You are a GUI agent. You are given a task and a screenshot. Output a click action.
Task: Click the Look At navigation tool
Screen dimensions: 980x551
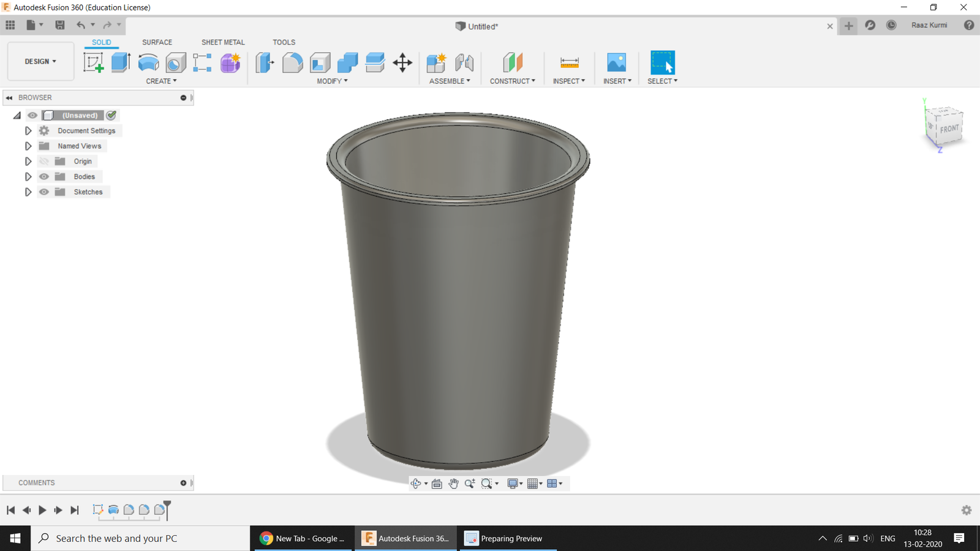(437, 484)
